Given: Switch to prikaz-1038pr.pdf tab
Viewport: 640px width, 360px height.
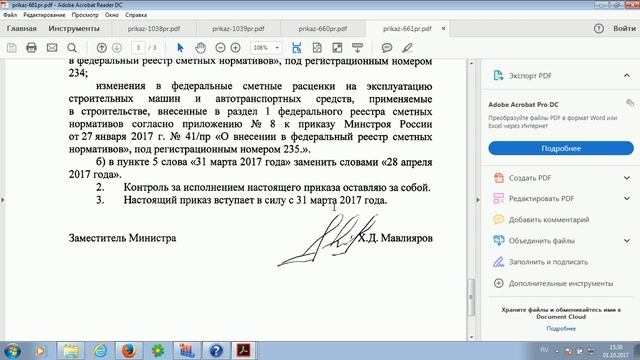Looking at the screenshot, I should 154,29.
